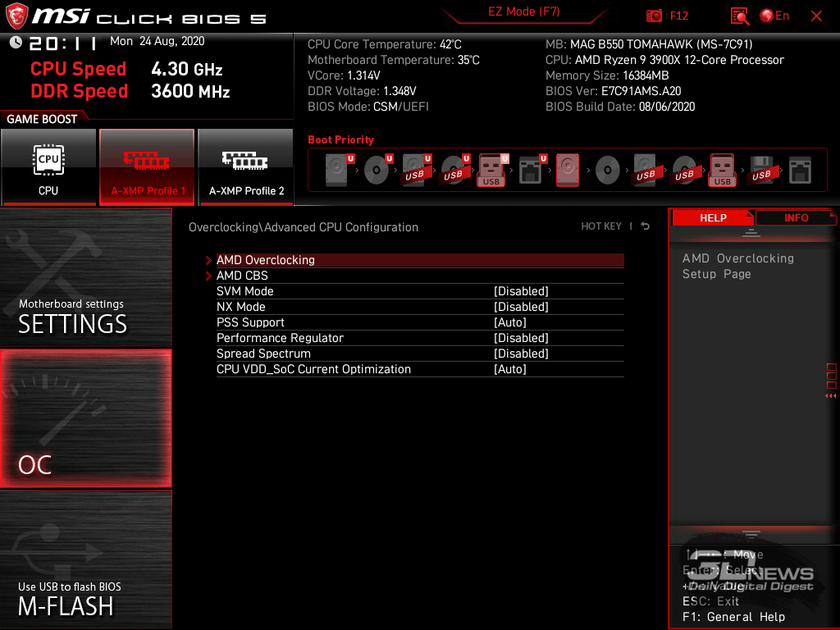Click CPU Speed 4.30 GHz readout
Image resolution: width=840 pixels, height=630 pixels.
coord(126,69)
